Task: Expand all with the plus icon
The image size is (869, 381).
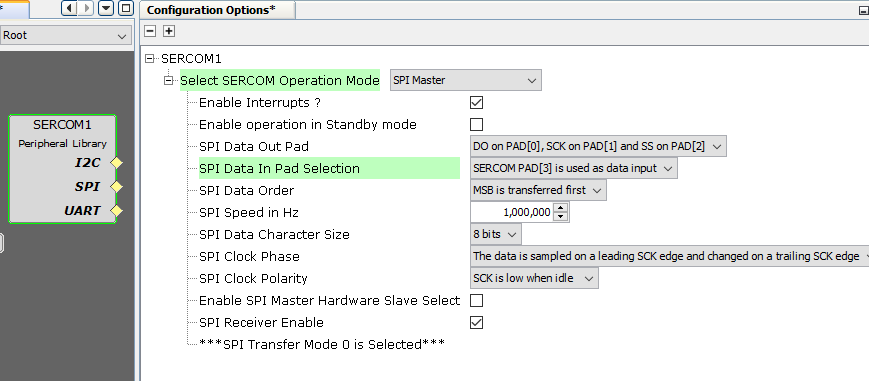Action: 169,31
